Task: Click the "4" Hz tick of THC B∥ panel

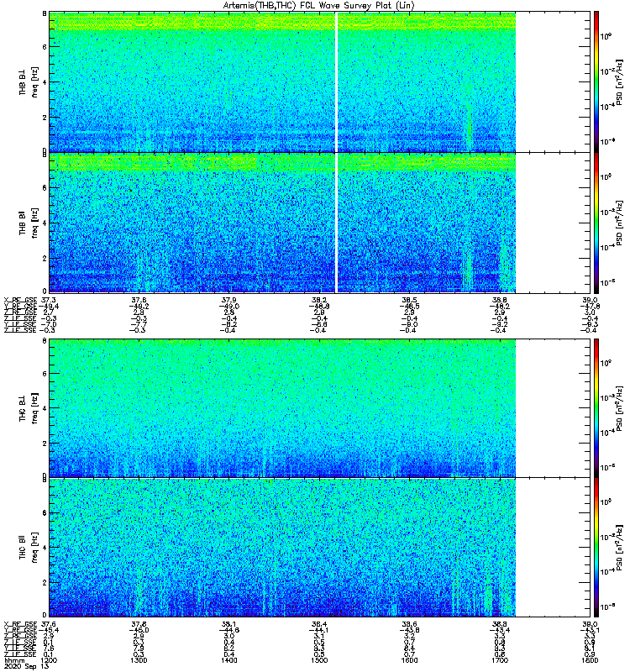Action: pyautogui.click(x=45, y=548)
